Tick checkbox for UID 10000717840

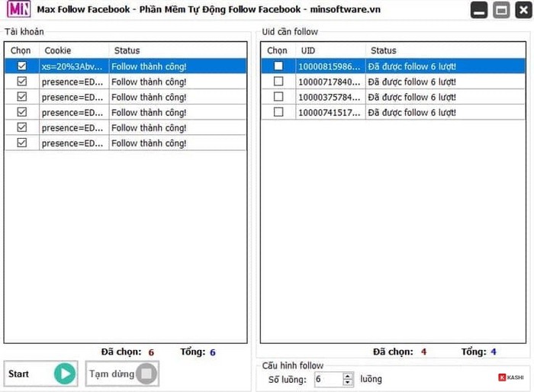(278, 82)
